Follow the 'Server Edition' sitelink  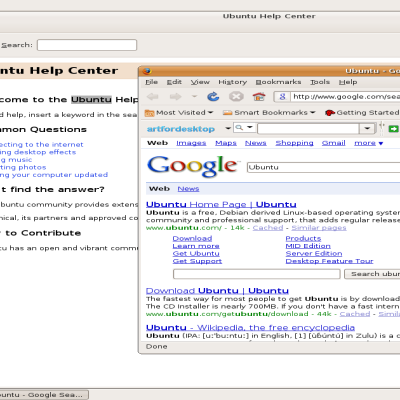point(314,254)
